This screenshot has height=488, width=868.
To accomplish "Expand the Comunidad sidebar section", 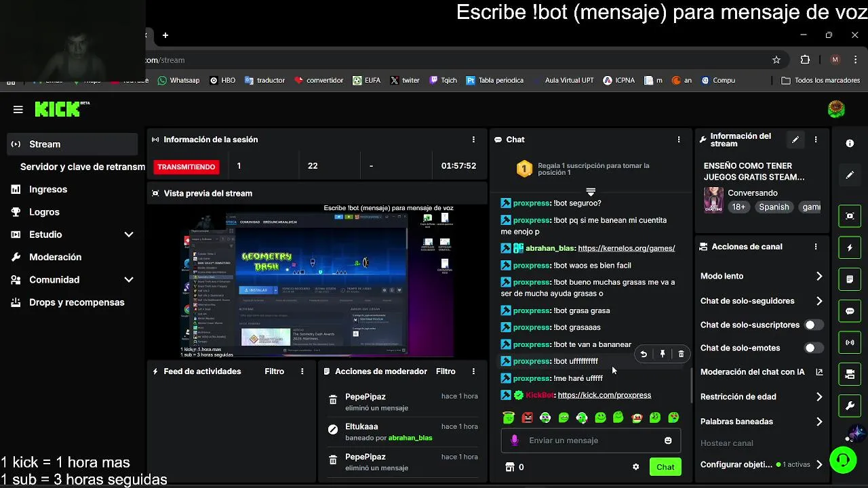I will pyautogui.click(x=129, y=280).
